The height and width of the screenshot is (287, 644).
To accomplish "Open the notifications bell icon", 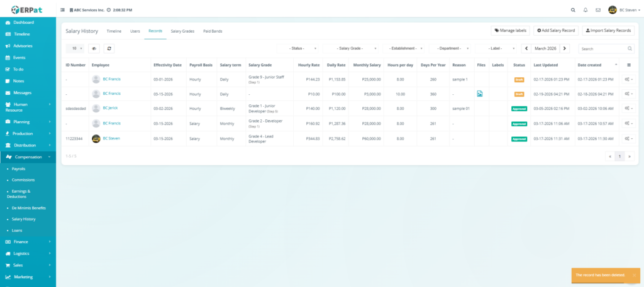I will tap(586, 10).
